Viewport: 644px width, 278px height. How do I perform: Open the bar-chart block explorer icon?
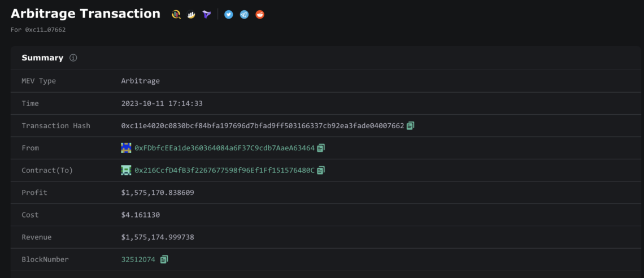click(x=191, y=14)
